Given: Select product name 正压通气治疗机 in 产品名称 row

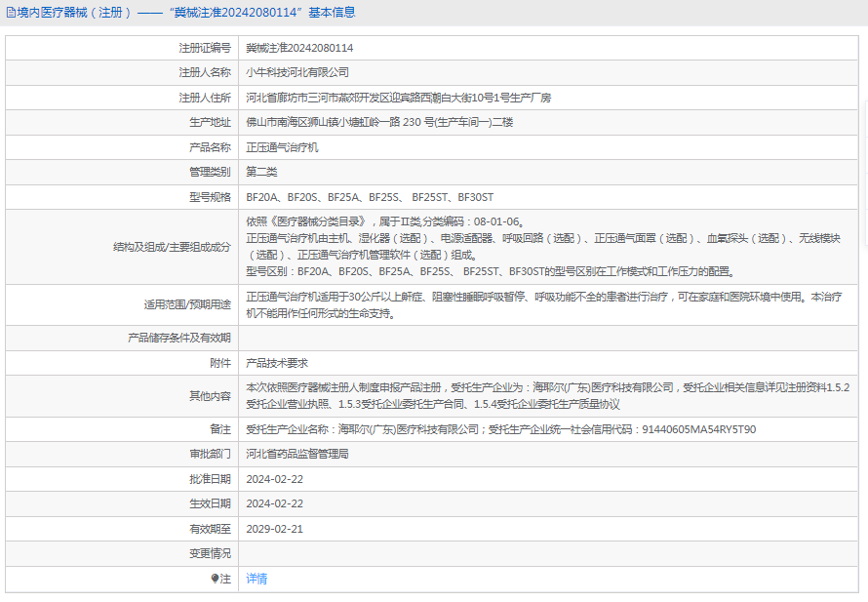Looking at the screenshot, I should coord(282,147).
